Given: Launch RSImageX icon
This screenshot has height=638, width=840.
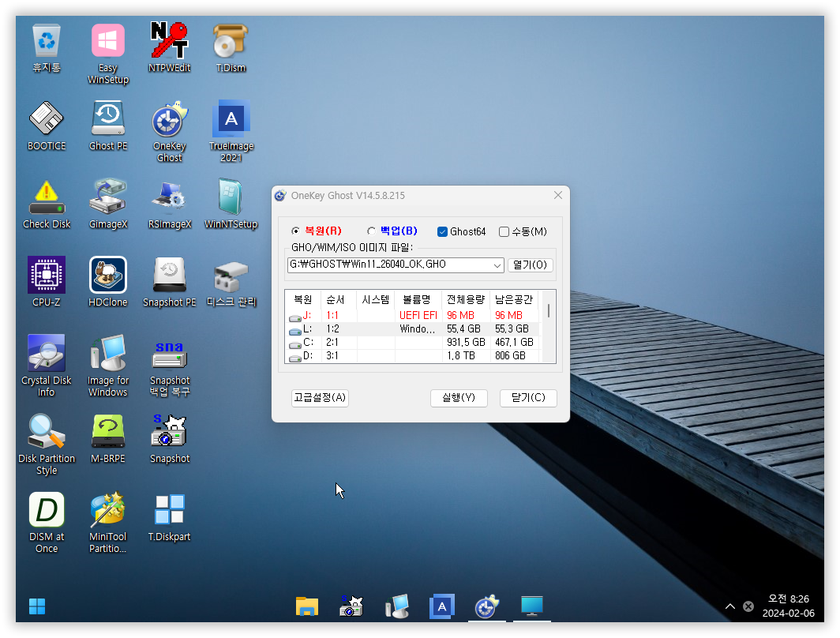Looking at the screenshot, I should (169, 205).
